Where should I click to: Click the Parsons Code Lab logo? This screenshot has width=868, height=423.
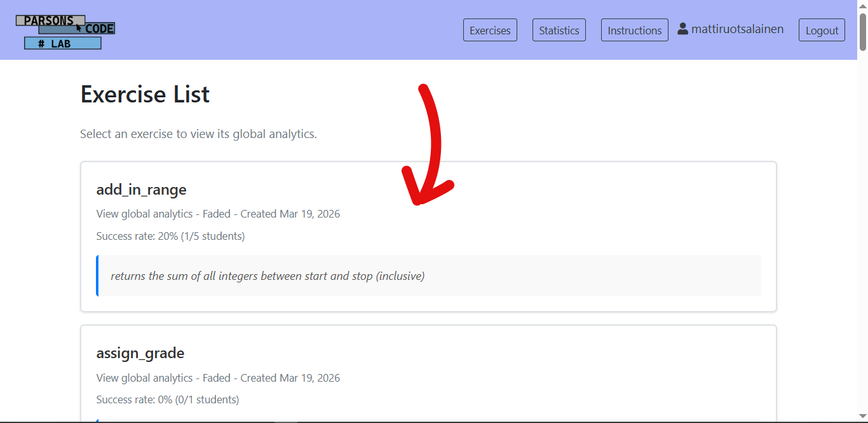(64, 30)
